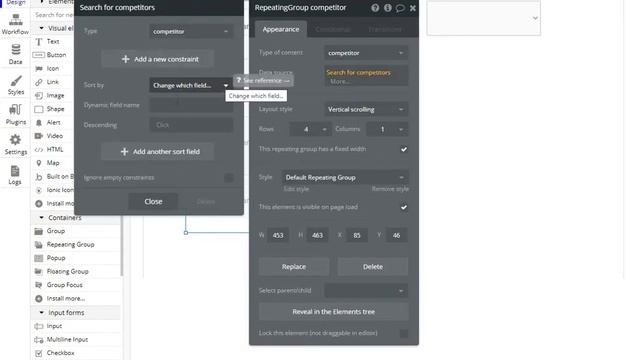Click the Replace button
Screen dimensions: 640x360
point(294,267)
